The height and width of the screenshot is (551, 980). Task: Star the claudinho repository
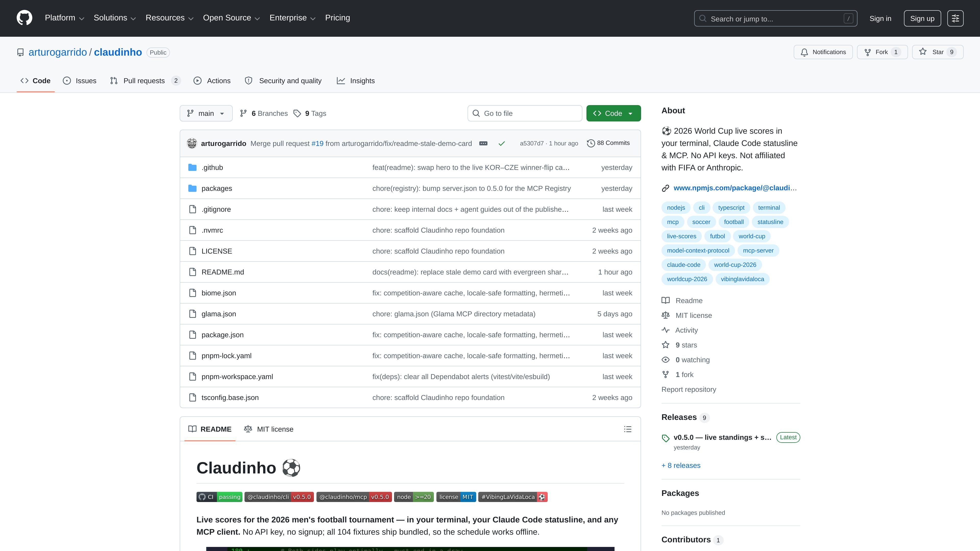937,52
